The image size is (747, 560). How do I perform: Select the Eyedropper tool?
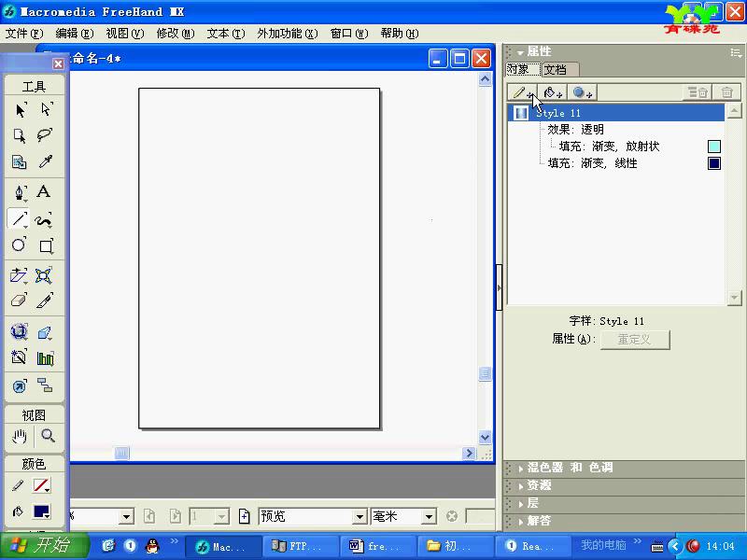pyautogui.click(x=46, y=161)
